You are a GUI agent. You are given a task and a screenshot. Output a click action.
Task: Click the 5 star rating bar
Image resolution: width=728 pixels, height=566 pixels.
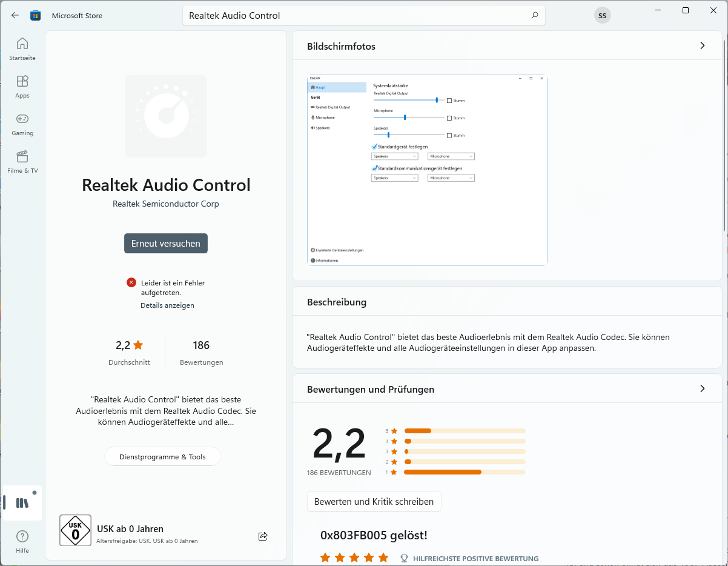(x=465, y=431)
